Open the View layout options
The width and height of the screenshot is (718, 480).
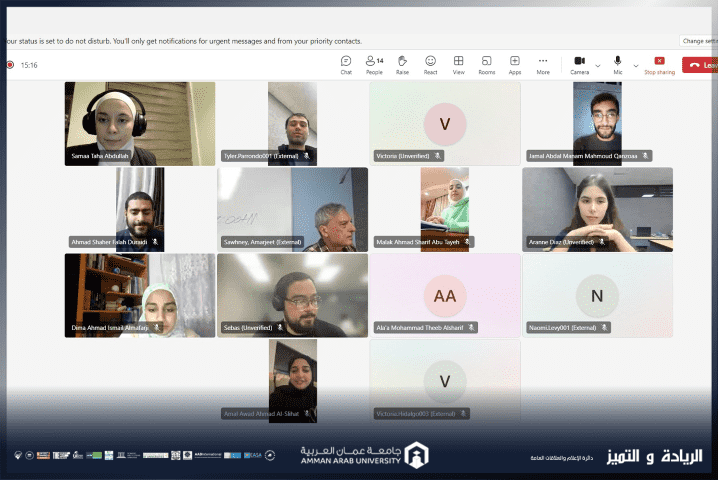[458, 65]
